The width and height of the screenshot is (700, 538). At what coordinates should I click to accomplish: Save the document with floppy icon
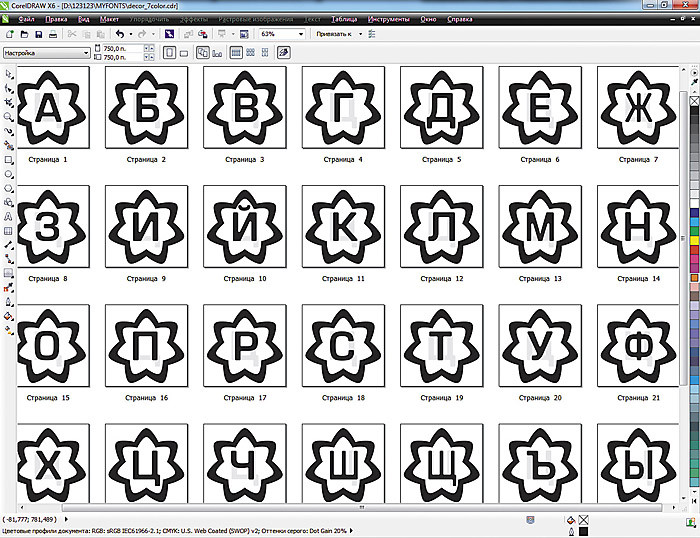[39, 34]
